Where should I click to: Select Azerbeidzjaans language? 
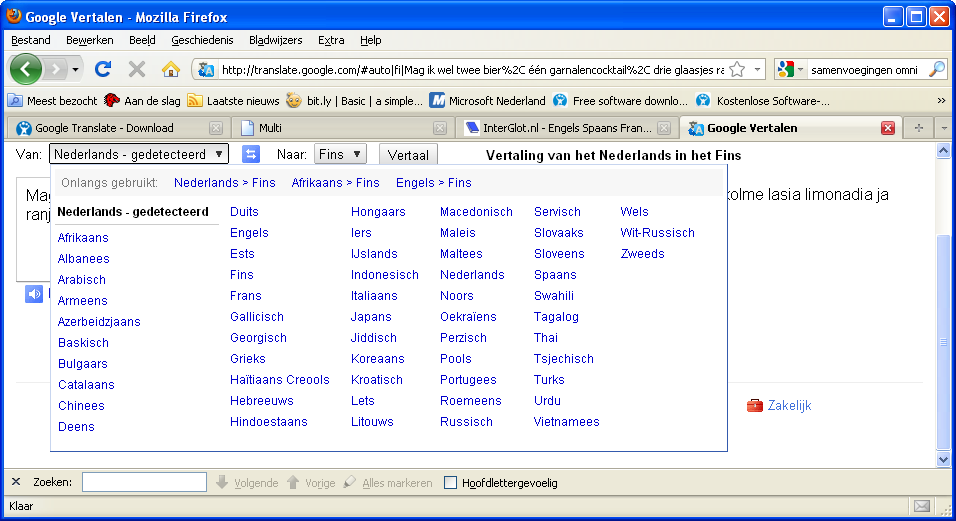click(x=99, y=322)
